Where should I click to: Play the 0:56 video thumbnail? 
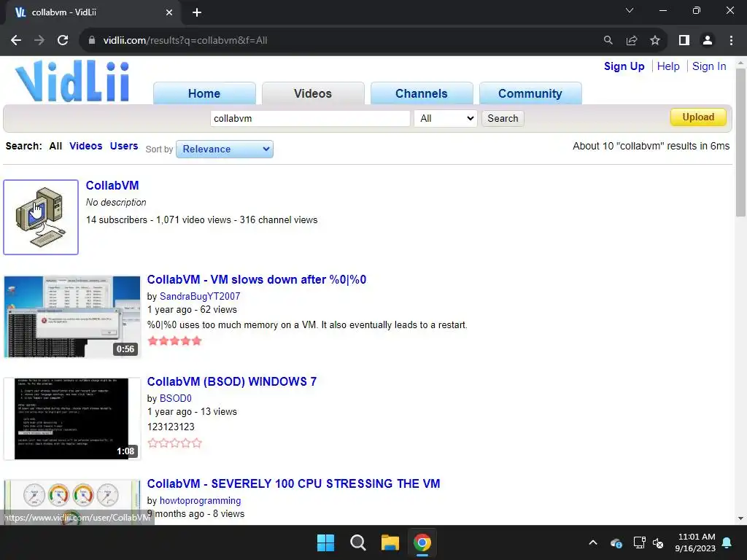(x=72, y=316)
